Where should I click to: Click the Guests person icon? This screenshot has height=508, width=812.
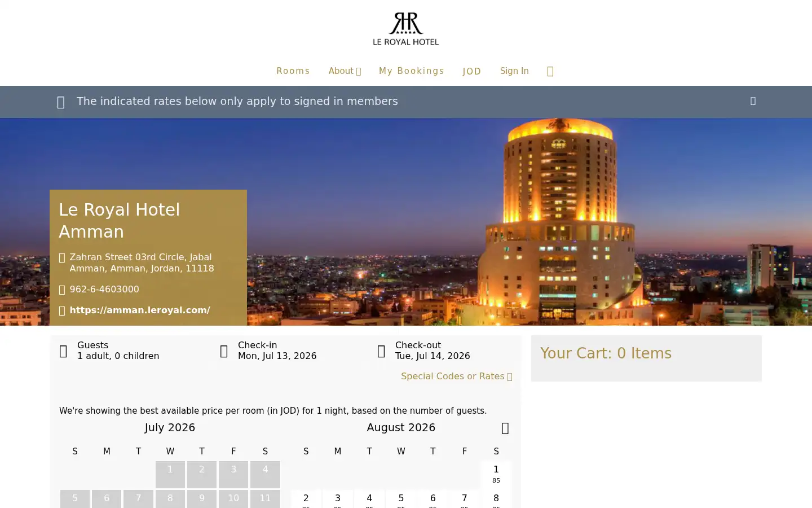(63, 351)
